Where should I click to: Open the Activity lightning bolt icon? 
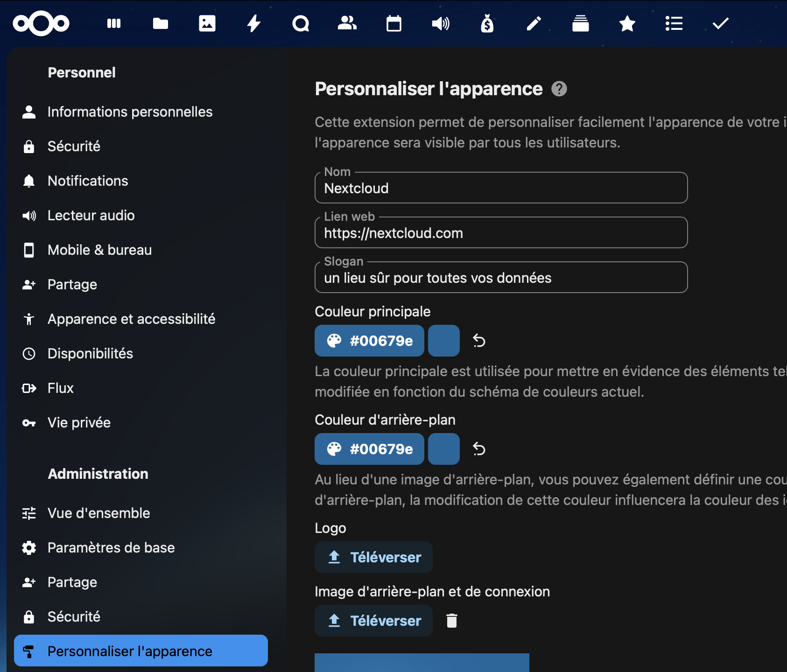tap(253, 23)
